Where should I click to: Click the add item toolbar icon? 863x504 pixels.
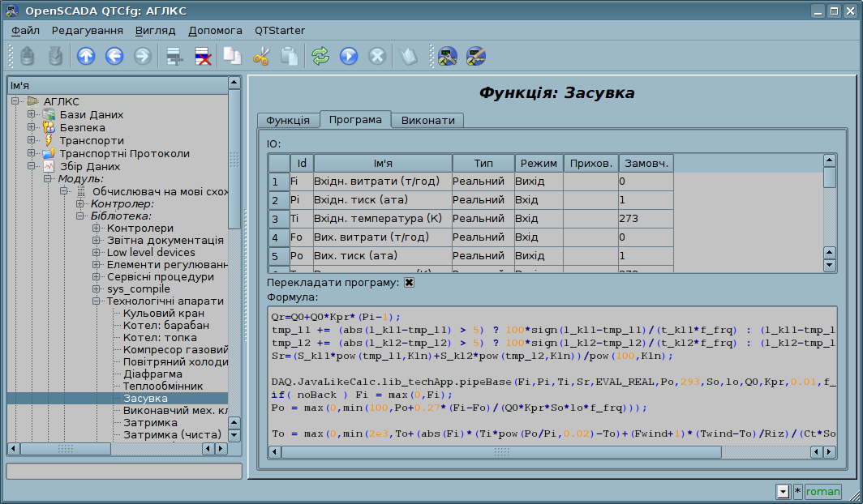[x=174, y=56]
